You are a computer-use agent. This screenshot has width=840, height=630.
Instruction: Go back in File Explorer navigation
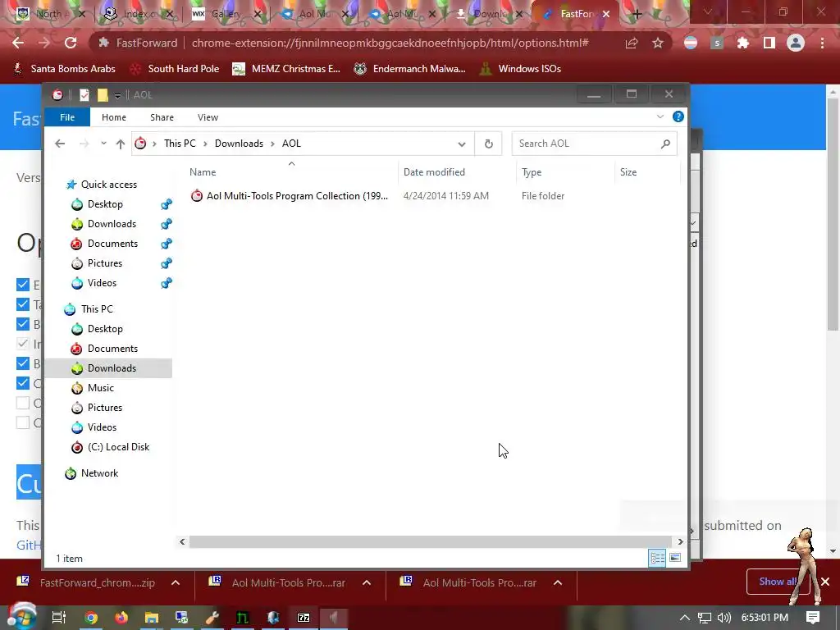tap(60, 144)
